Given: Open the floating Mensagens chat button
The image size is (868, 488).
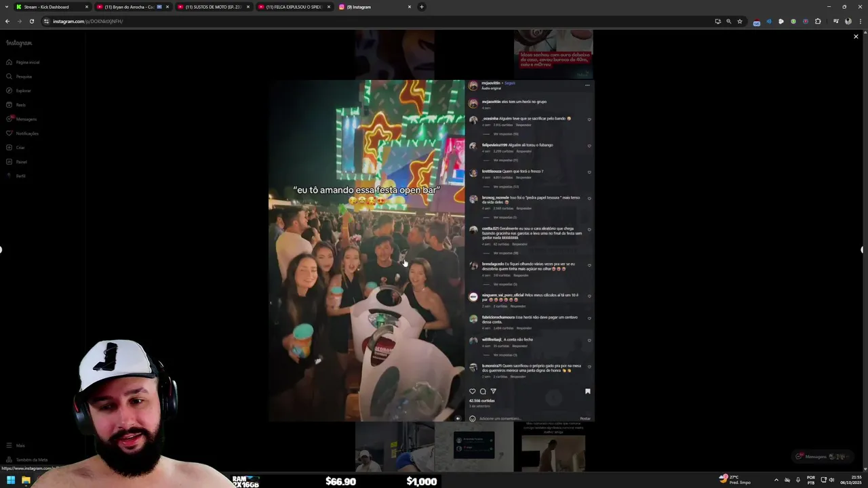Looking at the screenshot, I should pos(821,456).
